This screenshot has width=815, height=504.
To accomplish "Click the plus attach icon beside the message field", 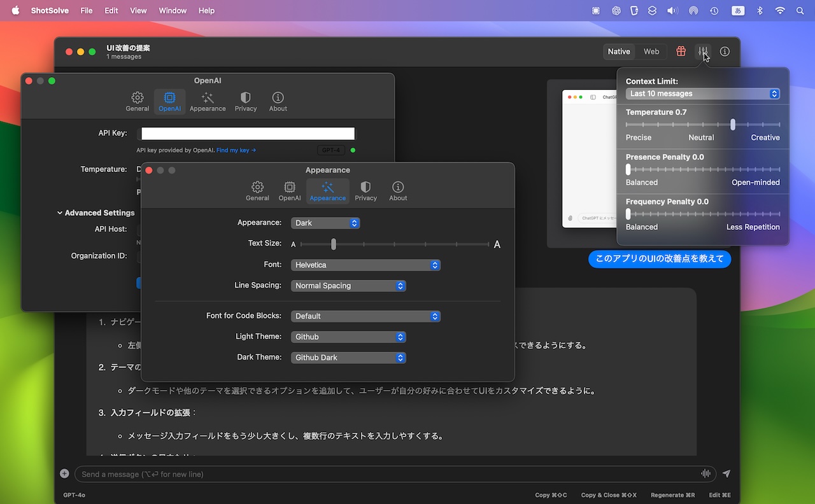I will (64, 473).
